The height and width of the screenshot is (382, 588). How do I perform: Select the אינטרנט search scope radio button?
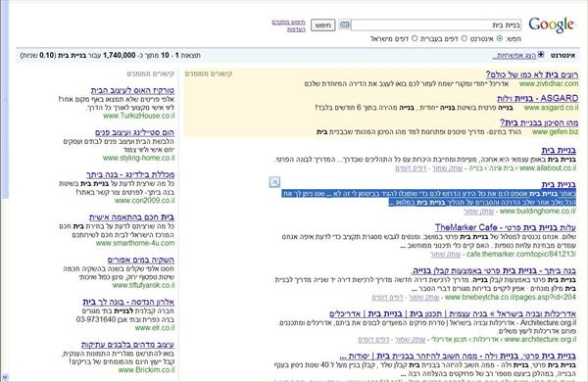(x=499, y=38)
